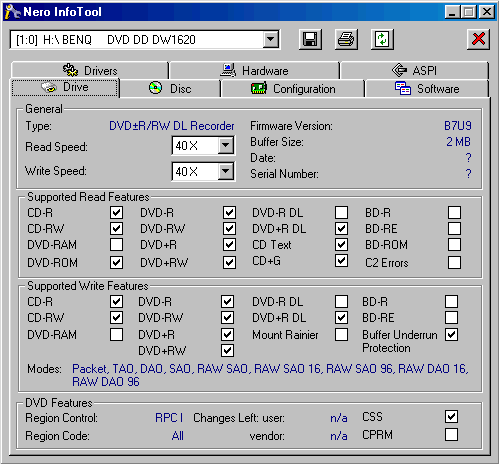499x464 pixels.
Task: Select the Drive tab
Action: (65, 88)
